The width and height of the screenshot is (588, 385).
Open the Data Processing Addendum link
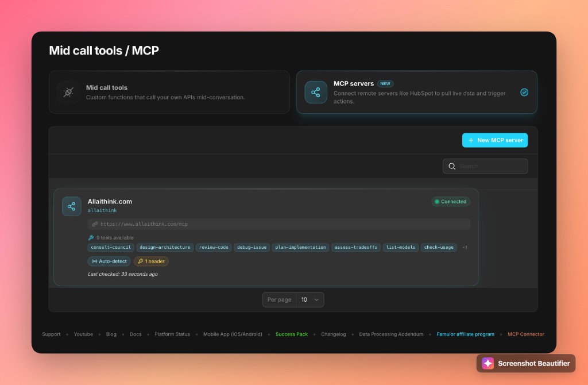(x=391, y=334)
